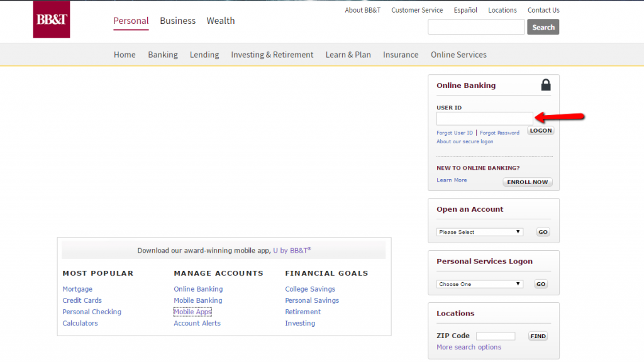Screen dimensions: 644x362
Task: Open the College Savings link
Action: 310,289
